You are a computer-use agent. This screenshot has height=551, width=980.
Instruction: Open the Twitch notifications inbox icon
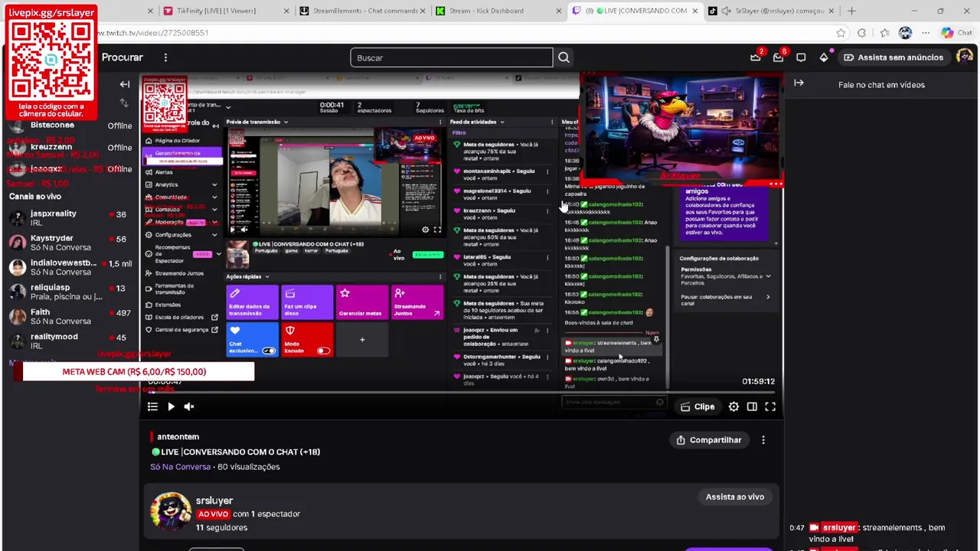[x=778, y=57]
